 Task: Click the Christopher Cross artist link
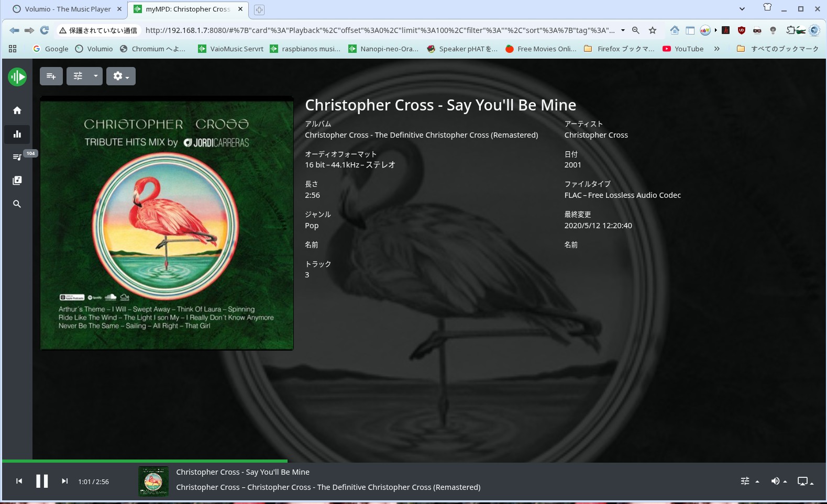coord(596,135)
